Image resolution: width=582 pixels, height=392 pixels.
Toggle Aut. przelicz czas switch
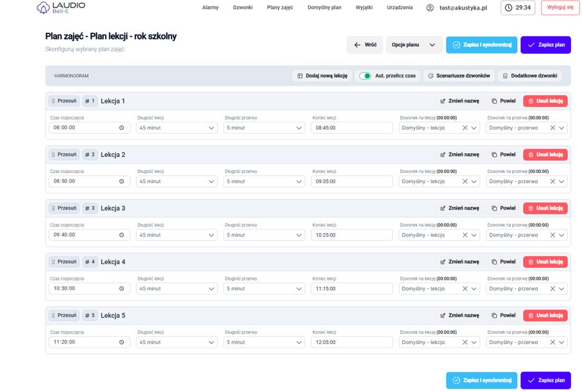click(365, 76)
